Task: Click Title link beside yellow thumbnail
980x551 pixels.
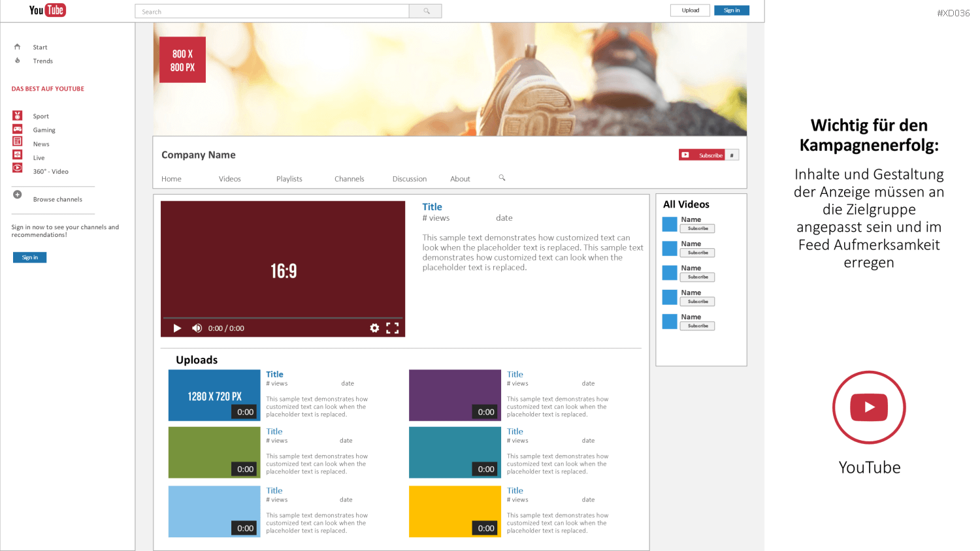Action: coord(515,490)
